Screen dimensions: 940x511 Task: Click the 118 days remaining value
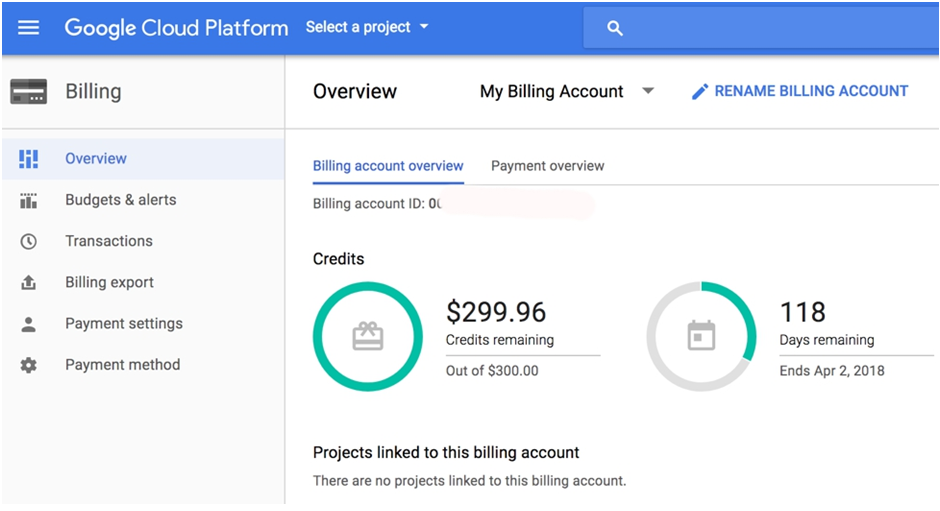click(x=803, y=312)
